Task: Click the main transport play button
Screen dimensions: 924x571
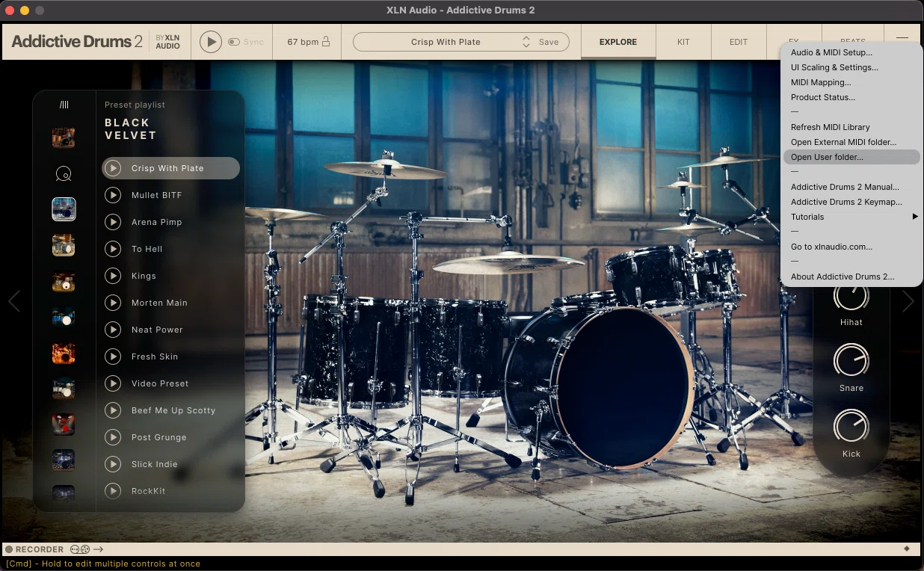Action: pyautogui.click(x=211, y=42)
